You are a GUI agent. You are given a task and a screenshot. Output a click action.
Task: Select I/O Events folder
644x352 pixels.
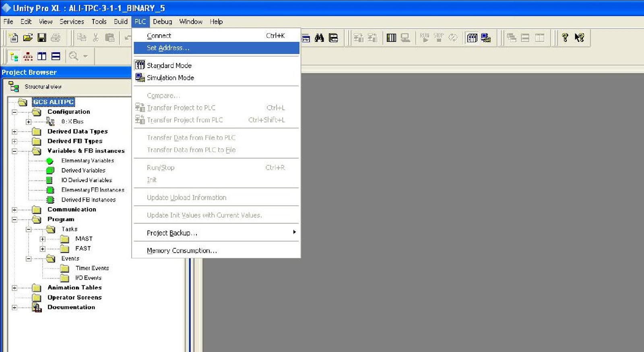[x=88, y=278]
